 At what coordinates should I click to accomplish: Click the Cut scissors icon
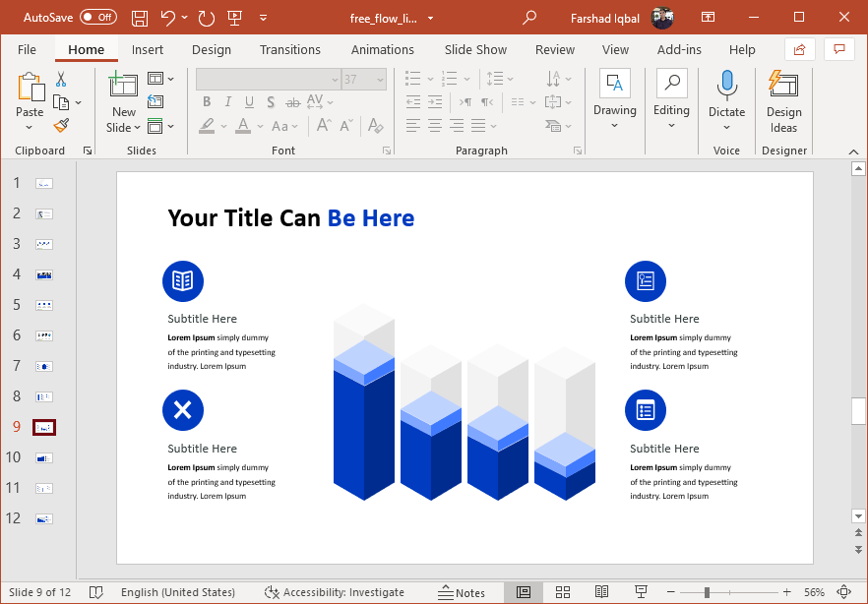point(61,80)
